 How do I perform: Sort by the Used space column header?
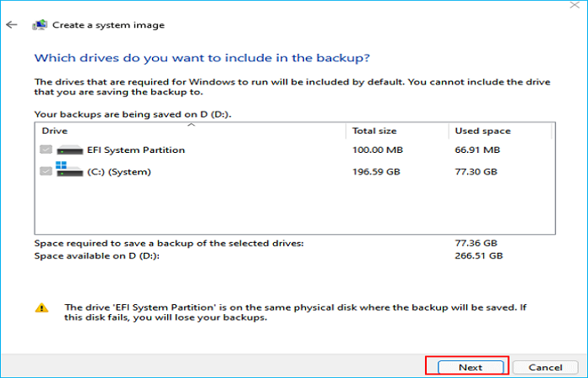coord(501,131)
